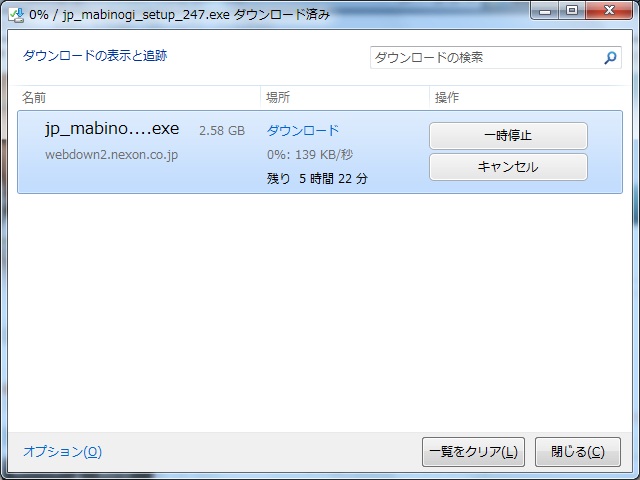Maximize the download window
640x480 pixels.
[572, 11]
